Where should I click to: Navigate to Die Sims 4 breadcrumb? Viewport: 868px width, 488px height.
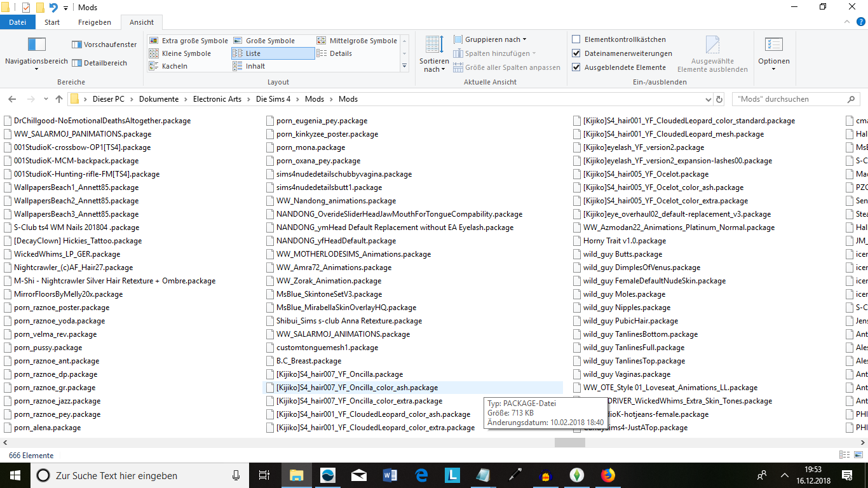pyautogui.click(x=273, y=99)
